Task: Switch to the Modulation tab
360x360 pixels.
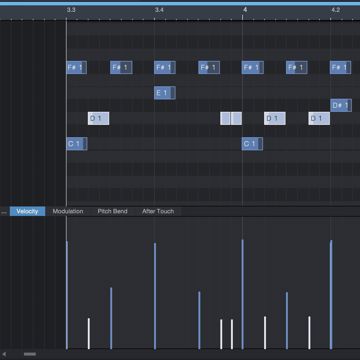Action: pos(68,211)
